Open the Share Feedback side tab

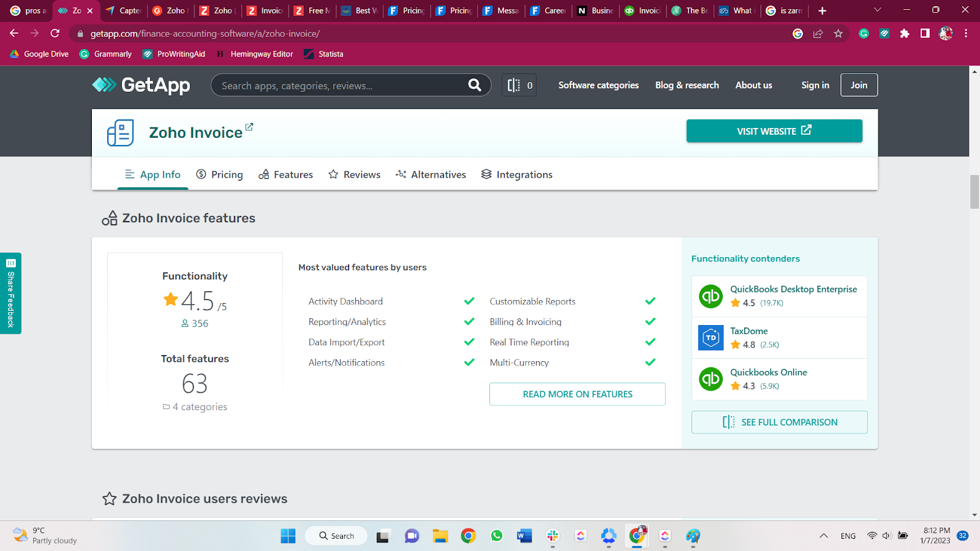(10, 293)
